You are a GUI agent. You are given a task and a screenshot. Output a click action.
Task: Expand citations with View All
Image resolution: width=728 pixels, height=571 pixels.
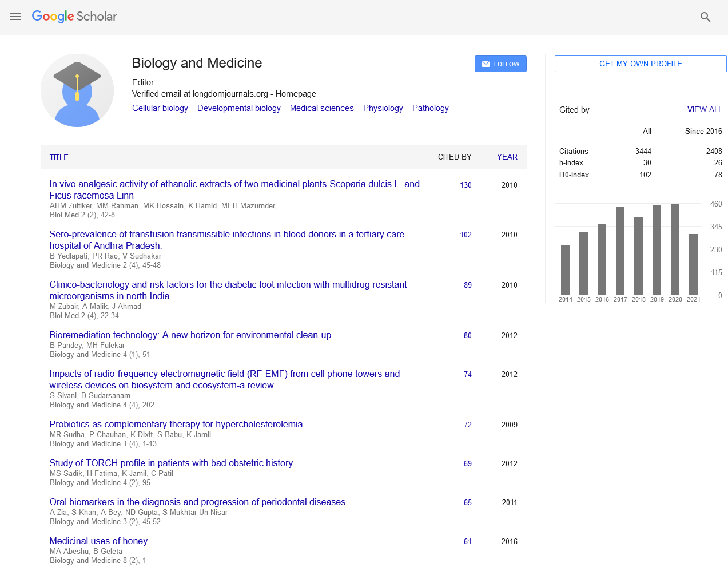coord(704,109)
